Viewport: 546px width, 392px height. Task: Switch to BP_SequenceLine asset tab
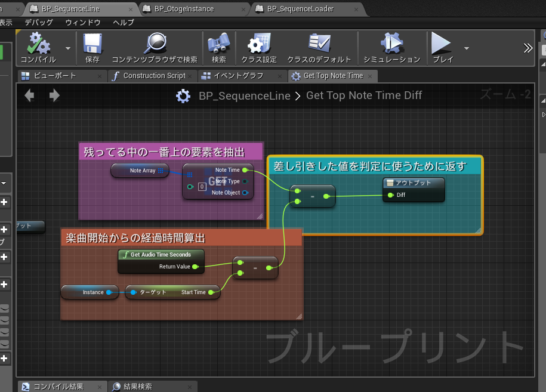pos(71,9)
